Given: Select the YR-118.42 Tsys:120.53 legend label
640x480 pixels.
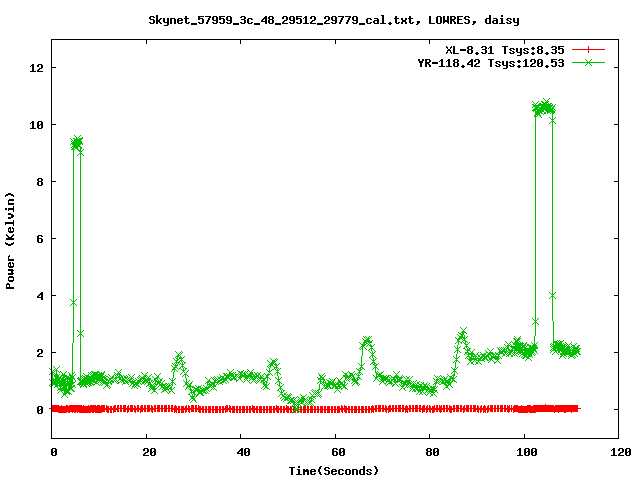Looking at the screenshot, I should pyautogui.click(x=491, y=63).
